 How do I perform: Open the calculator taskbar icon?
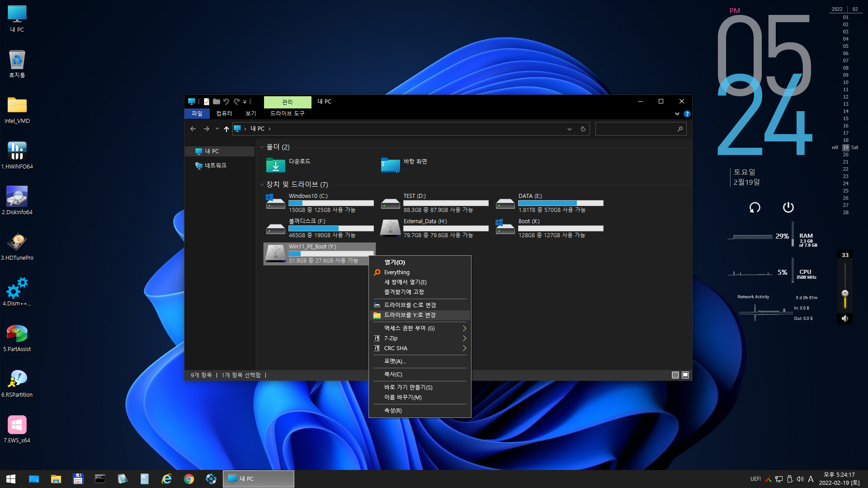(145, 479)
